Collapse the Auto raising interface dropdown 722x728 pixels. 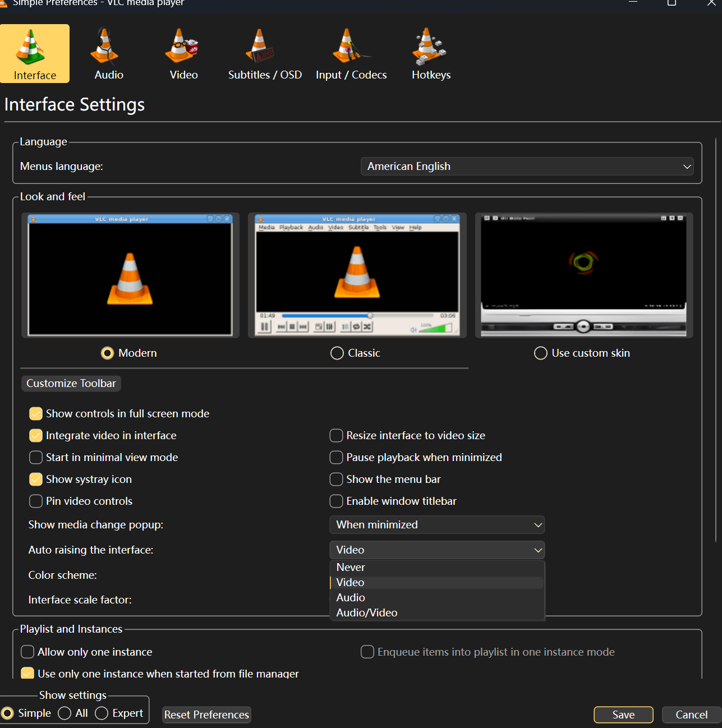click(x=436, y=550)
